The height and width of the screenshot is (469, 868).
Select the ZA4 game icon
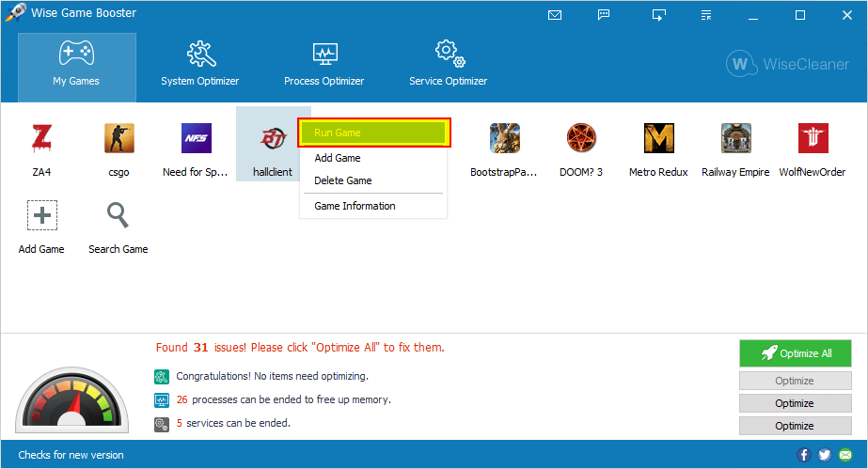click(41, 138)
